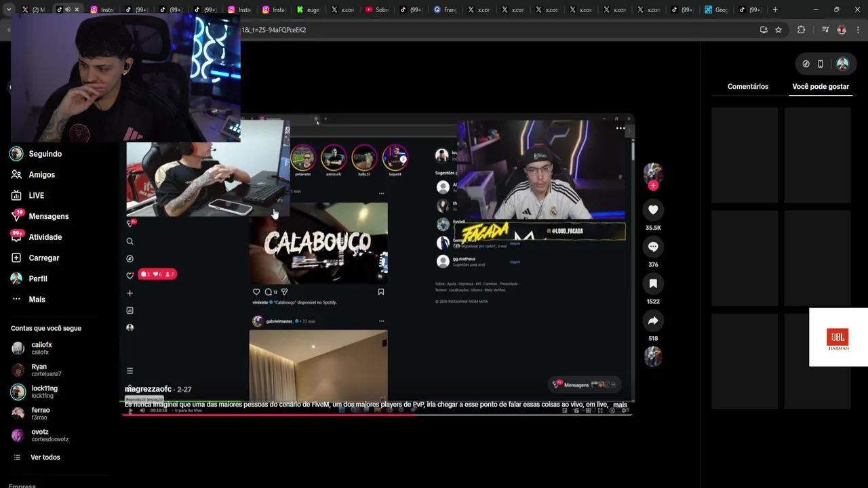This screenshot has width=868, height=488.
Task: Switch to the 'Geog' browser tab
Action: click(x=717, y=9)
